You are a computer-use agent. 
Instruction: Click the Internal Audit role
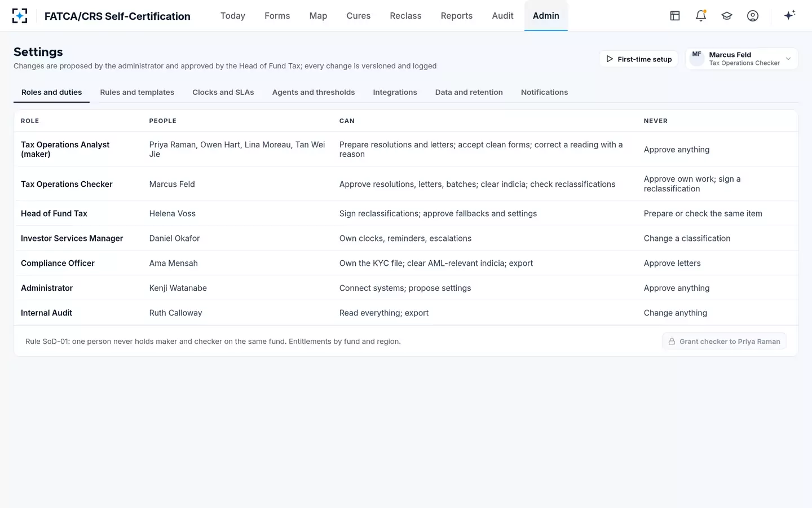coord(46,313)
